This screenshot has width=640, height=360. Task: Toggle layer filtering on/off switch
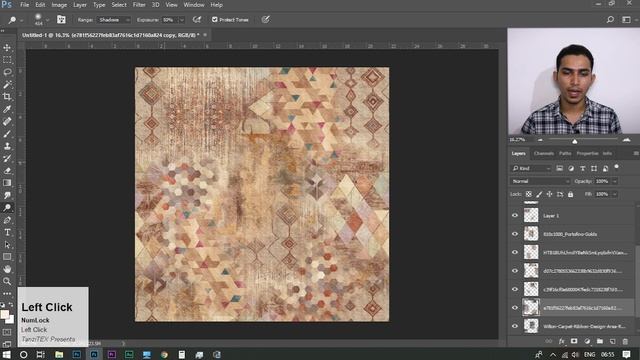tap(616, 167)
